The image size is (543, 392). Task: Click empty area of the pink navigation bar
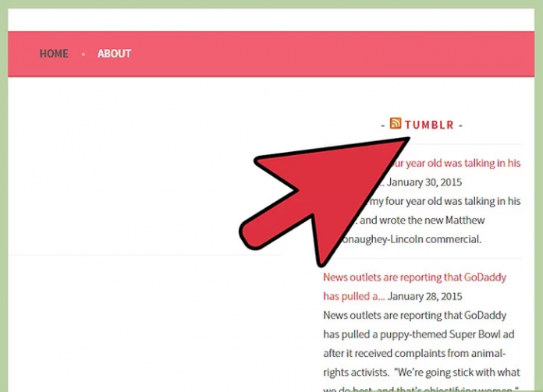pyautogui.click(x=329, y=54)
